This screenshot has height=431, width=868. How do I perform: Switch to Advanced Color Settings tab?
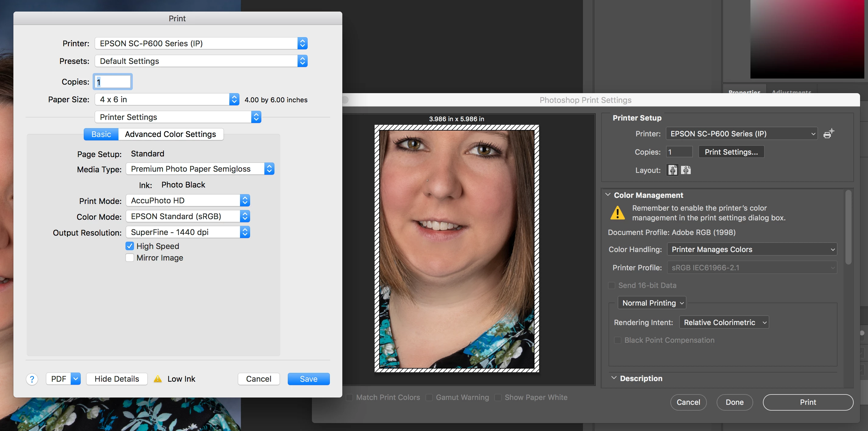click(x=170, y=134)
